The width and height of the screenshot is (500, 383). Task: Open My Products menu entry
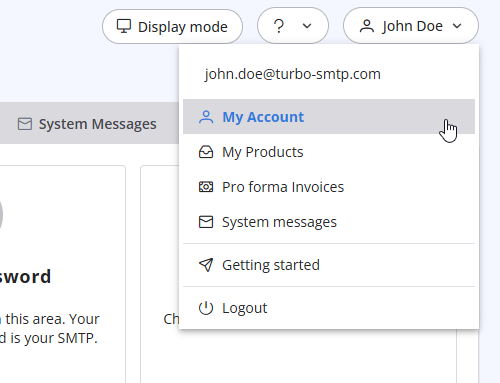pyautogui.click(x=329, y=152)
